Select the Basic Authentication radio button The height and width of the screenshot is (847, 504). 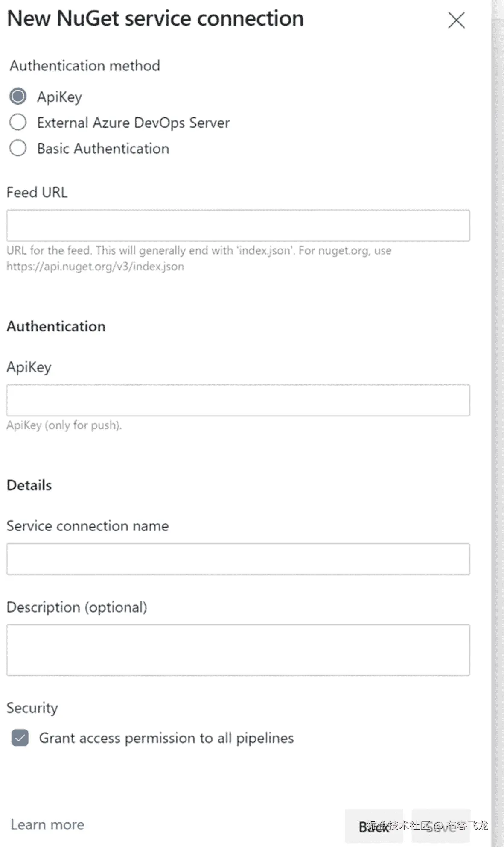pyautogui.click(x=18, y=149)
